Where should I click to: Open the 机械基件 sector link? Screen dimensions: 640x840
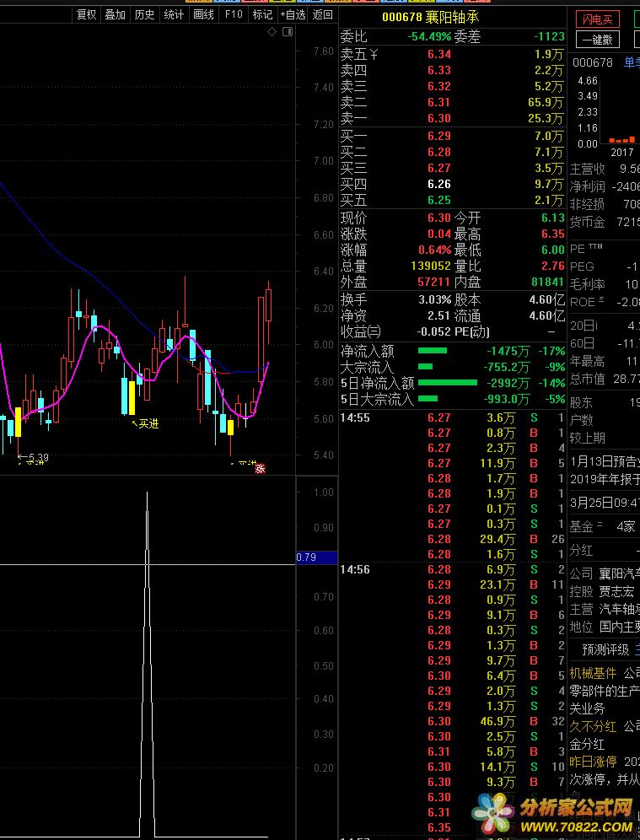point(593,673)
